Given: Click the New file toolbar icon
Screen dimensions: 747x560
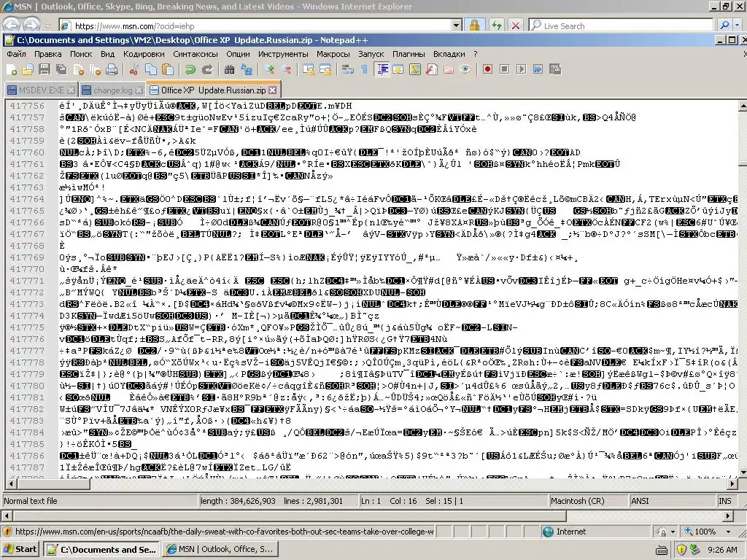Looking at the screenshot, I should click(12, 69).
